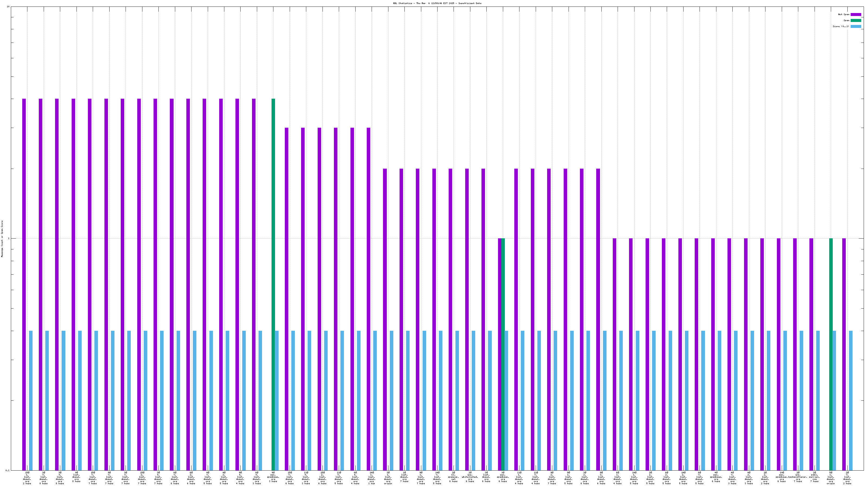
Task: Click the 'Message Count or Spam Score' axis title
Action: (x=2, y=239)
